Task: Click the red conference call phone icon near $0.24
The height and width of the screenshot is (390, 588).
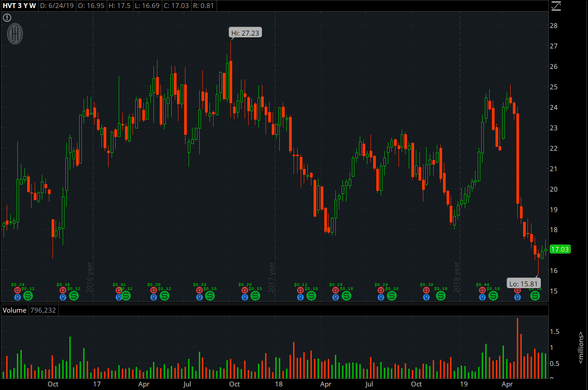Action: tap(17, 289)
